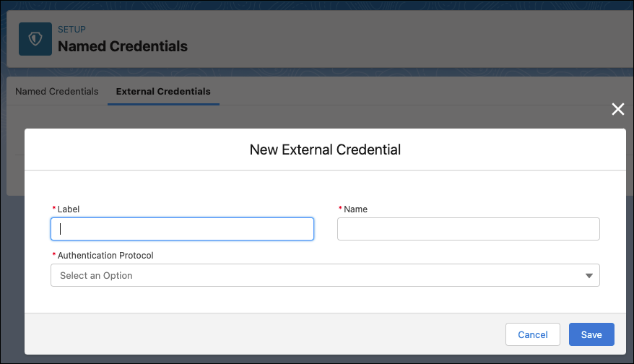
Task: Click into the Name input field
Action: tap(468, 229)
